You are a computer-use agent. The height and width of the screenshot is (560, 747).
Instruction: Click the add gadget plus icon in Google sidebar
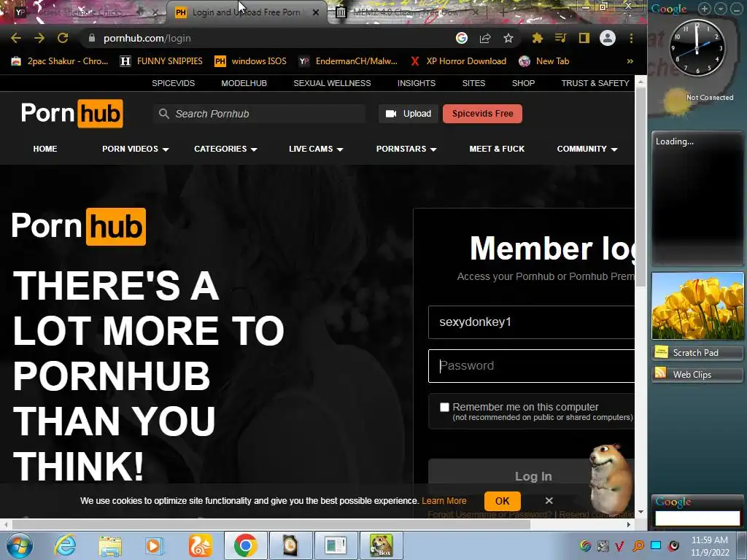(x=704, y=9)
